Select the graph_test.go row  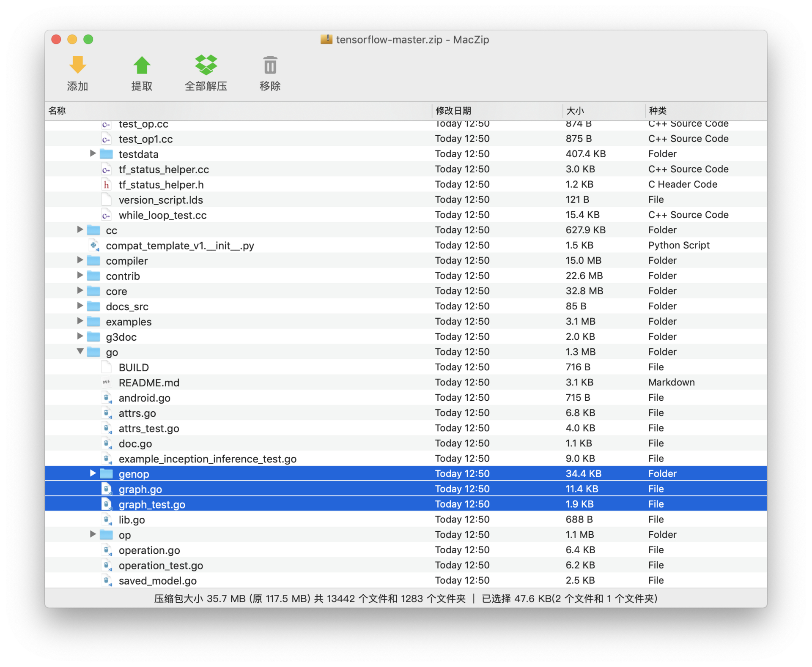(406, 504)
